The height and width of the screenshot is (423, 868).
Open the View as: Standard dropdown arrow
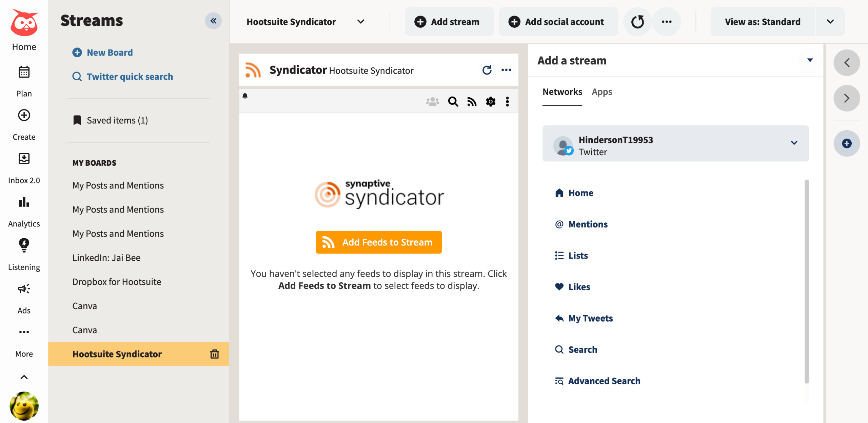830,22
